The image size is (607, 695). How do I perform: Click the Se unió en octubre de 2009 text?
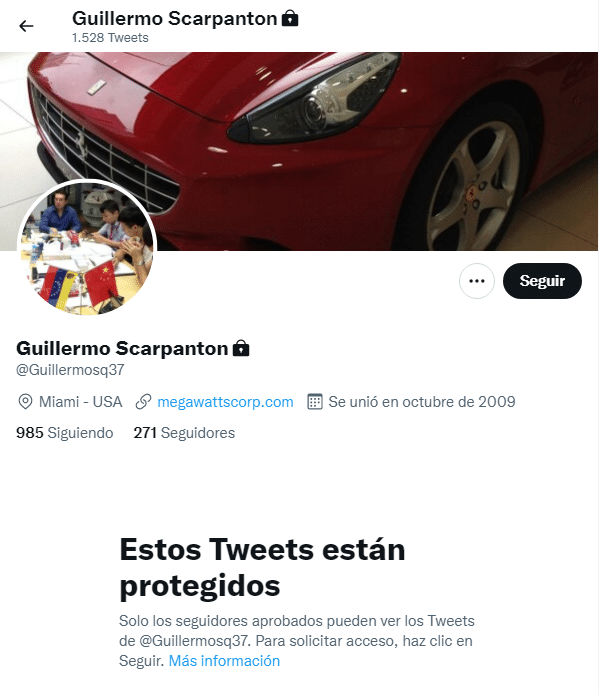(x=422, y=402)
